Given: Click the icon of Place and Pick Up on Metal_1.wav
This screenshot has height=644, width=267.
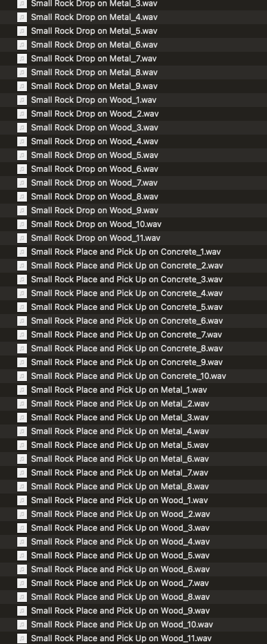Looking at the screenshot, I should pyautogui.click(x=22, y=390).
